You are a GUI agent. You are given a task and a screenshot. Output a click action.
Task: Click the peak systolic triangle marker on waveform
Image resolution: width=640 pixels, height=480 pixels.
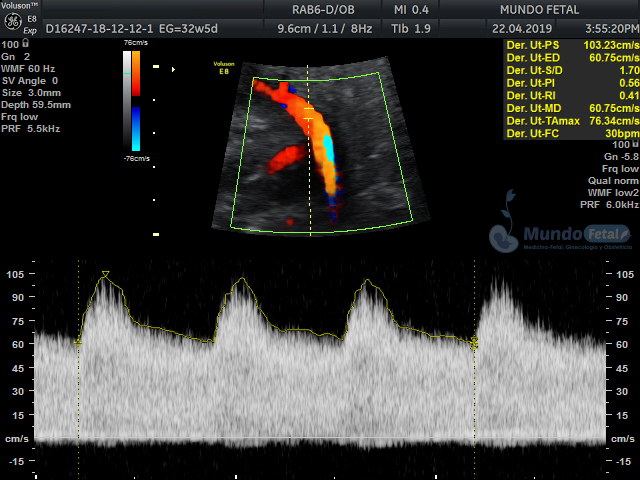[105, 274]
